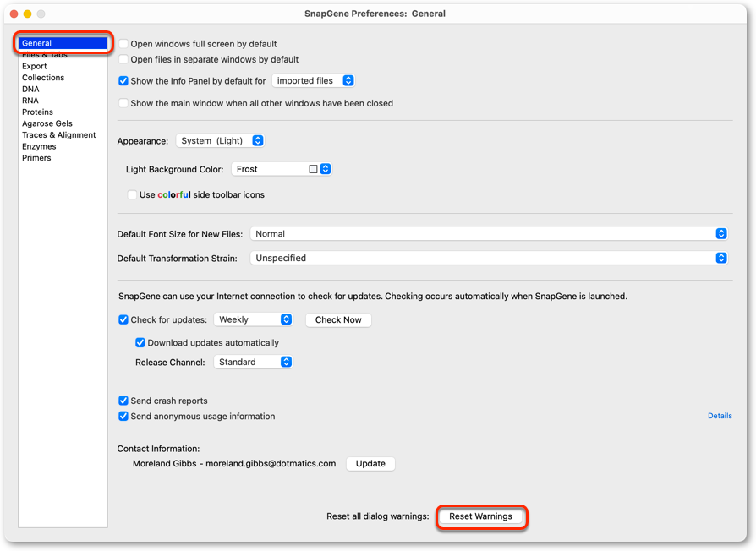756x551 pixels.
Task: Click the Reset all dialog warnings label
Action: pyautogui.click(x=377, y=516)
